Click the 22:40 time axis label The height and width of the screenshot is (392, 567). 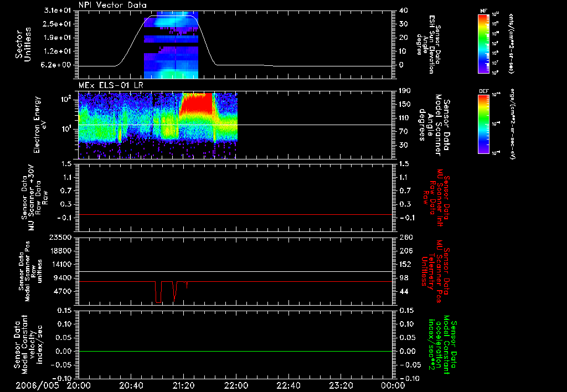(x=288, y=385)
